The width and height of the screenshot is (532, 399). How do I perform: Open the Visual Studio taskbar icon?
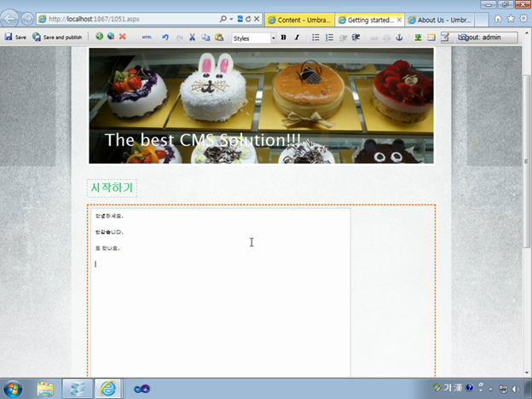point(142,389)
